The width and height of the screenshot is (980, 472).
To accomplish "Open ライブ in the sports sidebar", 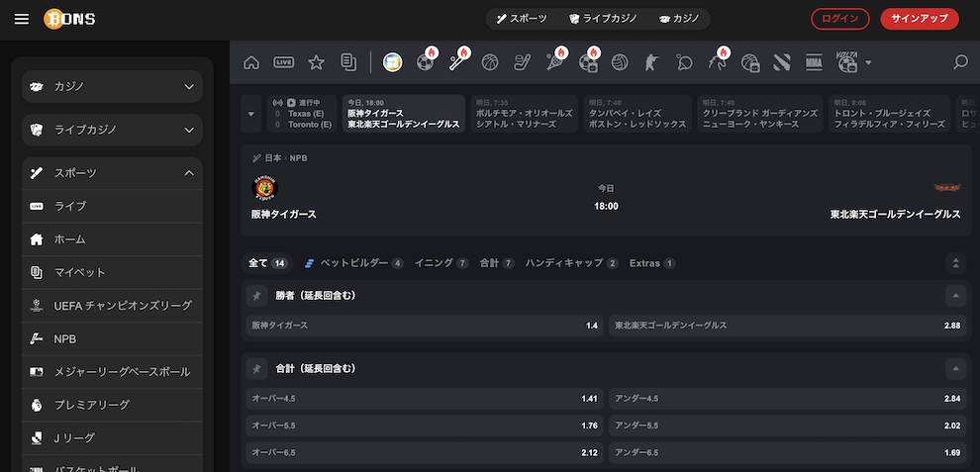I will point(113,206).
